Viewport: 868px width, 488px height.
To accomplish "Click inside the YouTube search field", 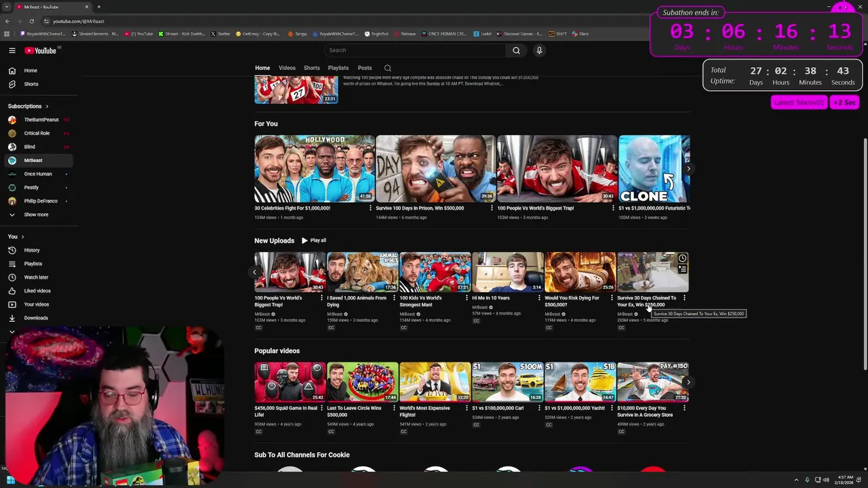I will click(414, 50).
